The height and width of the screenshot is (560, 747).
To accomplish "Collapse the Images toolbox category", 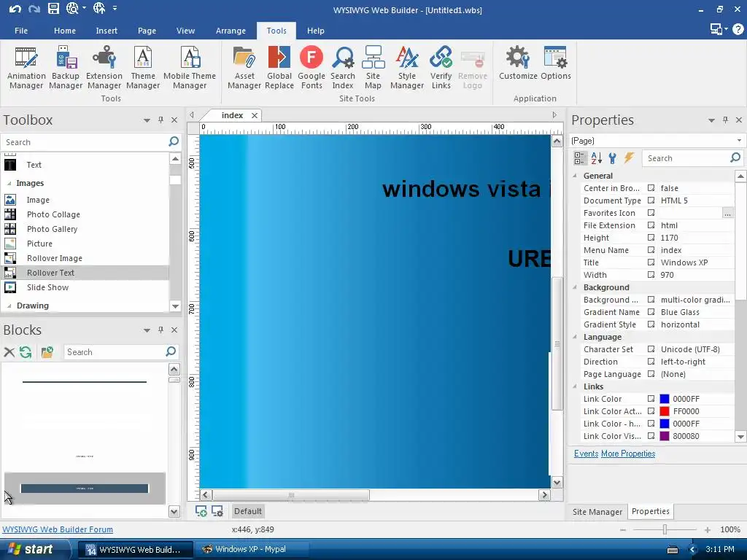I will click(x=9, y=183).
